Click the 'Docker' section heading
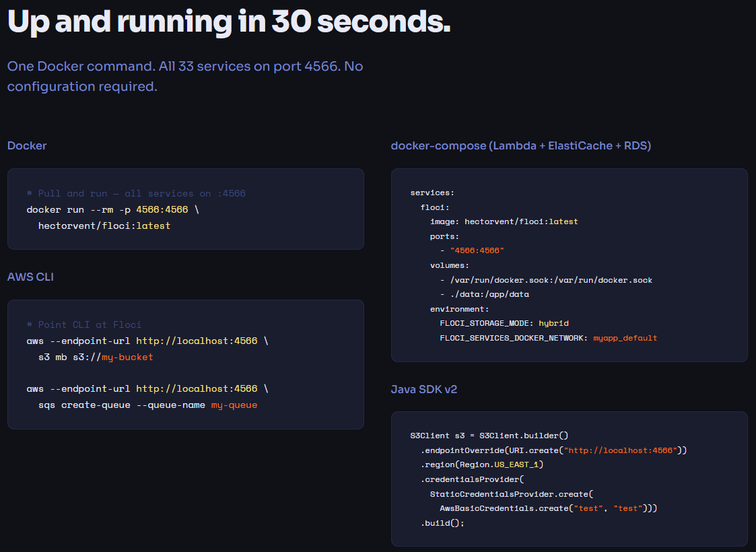Image resolution: width=756 pixels, height=552 pixels. (27, 145)
